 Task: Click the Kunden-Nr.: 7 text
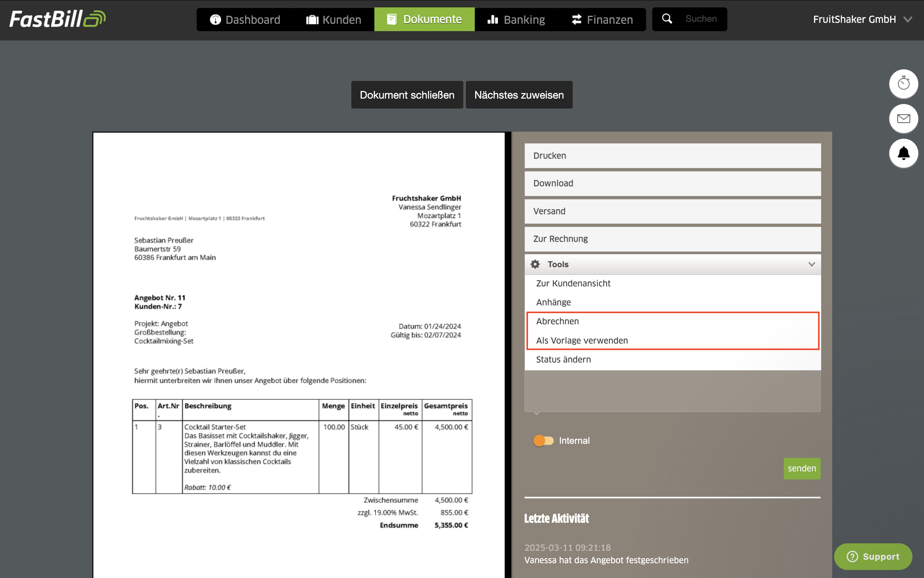[158, 307]
